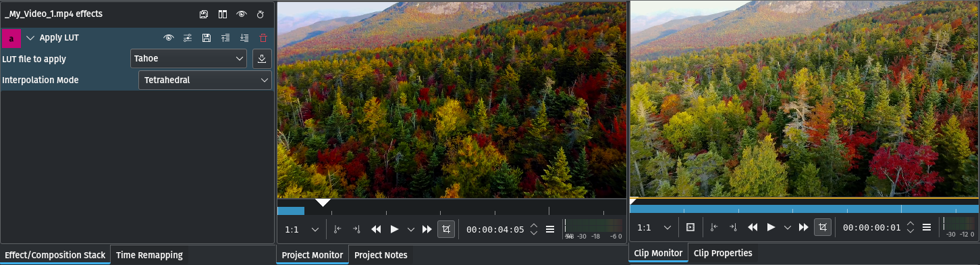Open the Tetrahedral interpolation mode dropdown
The width and height of the screenshot is (980, 265).
pos(205,80)
